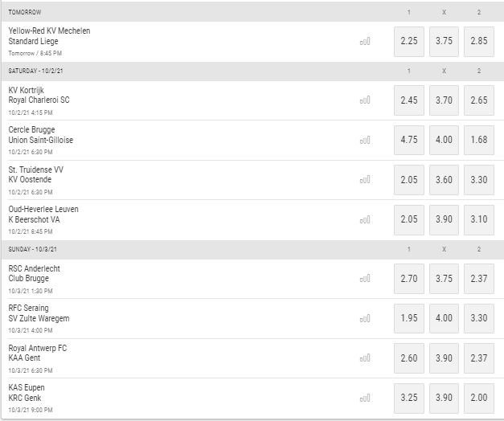Select 1.68 away odds for Union Saint-Gilloise
Image resolution: width=504 pixels, height=421 pixels.
click(x=479, y=140)
